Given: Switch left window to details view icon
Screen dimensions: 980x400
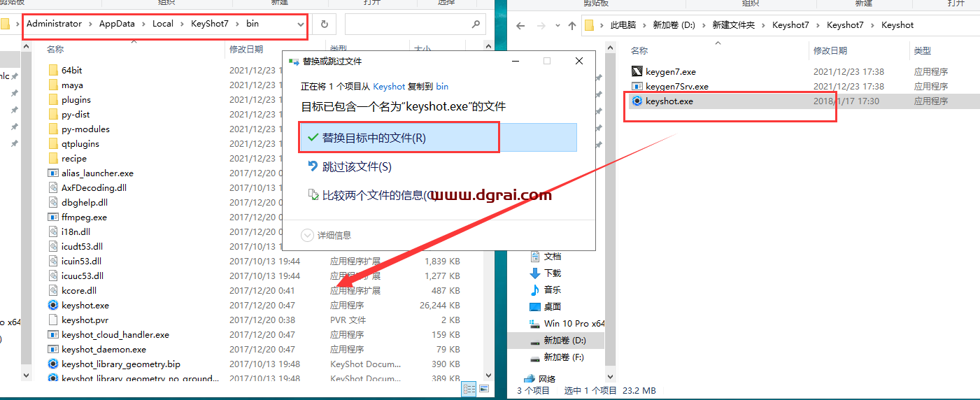Looking at the screenshot, I should (469, 389).
